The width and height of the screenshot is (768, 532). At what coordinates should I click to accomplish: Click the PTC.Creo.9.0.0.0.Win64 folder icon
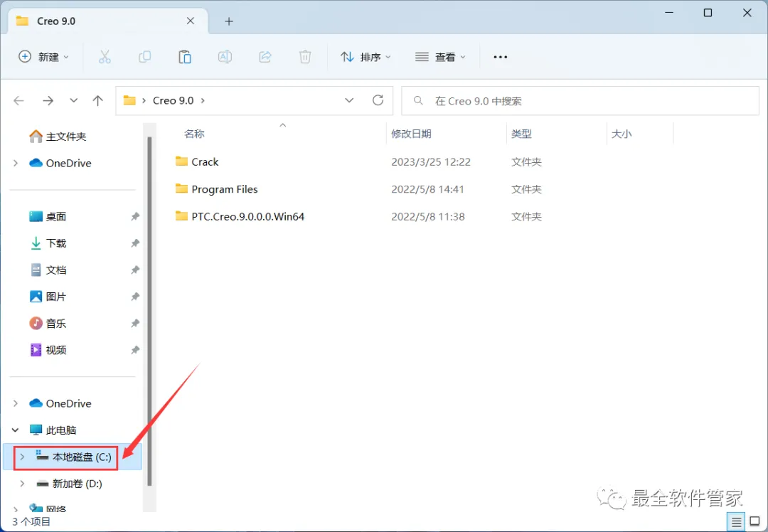tap(182, 216)
